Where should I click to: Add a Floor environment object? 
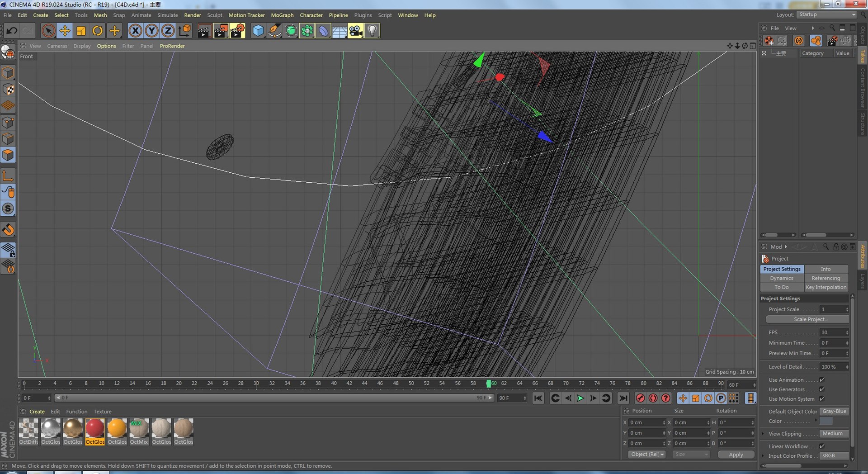(340, 31)
